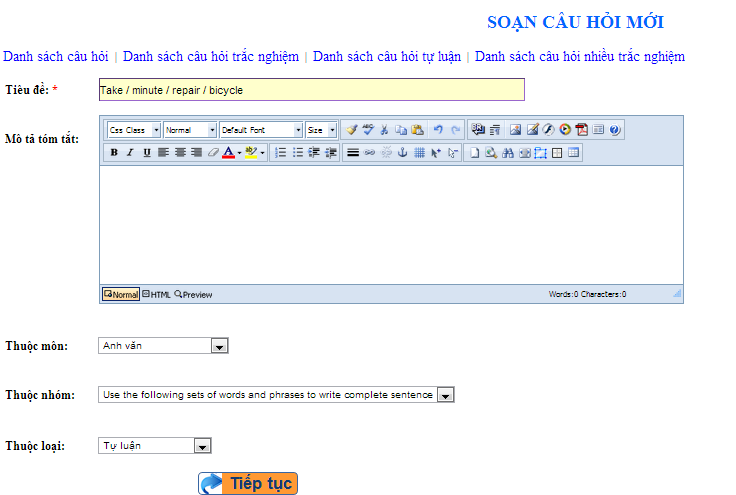Screen dimensions: 736x495
Task: Click the insert hyperlink chain icon
Action: pos(369,152)
